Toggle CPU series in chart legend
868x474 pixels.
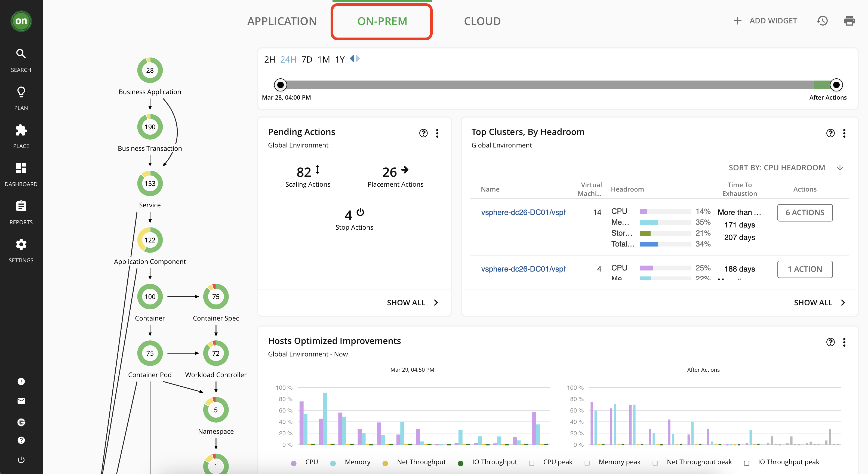point(305,462)
